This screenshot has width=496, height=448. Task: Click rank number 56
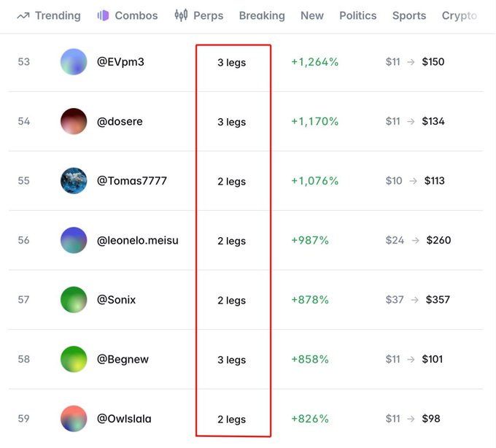pos(24,240)
